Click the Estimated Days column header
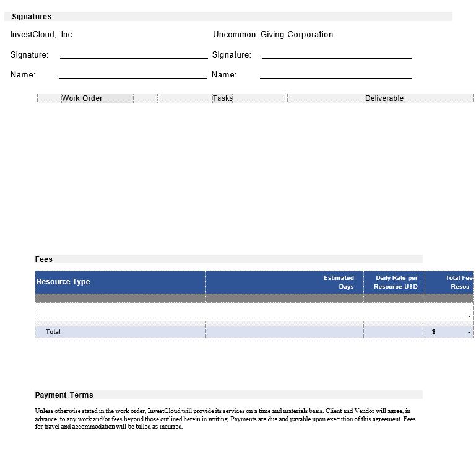Image resolution: width=476 pixels, height=449 pixels. coord(284,282)
